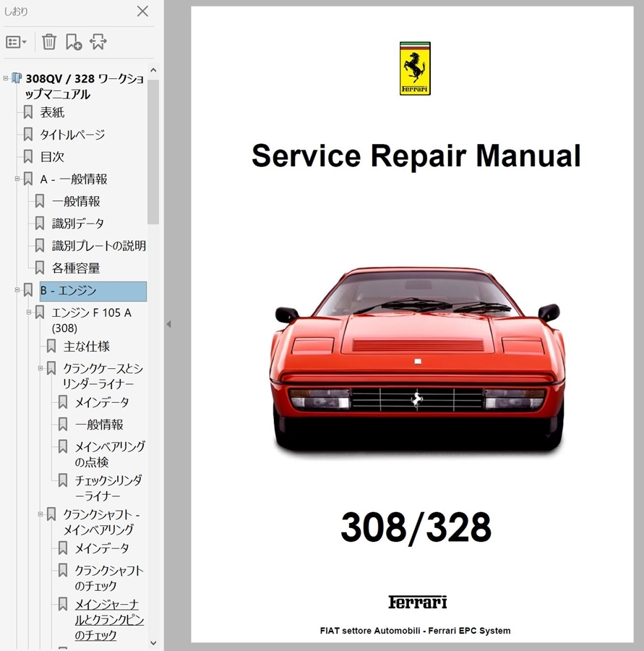
Task: Click the 308/328 model heading
Action: (416, 527)
